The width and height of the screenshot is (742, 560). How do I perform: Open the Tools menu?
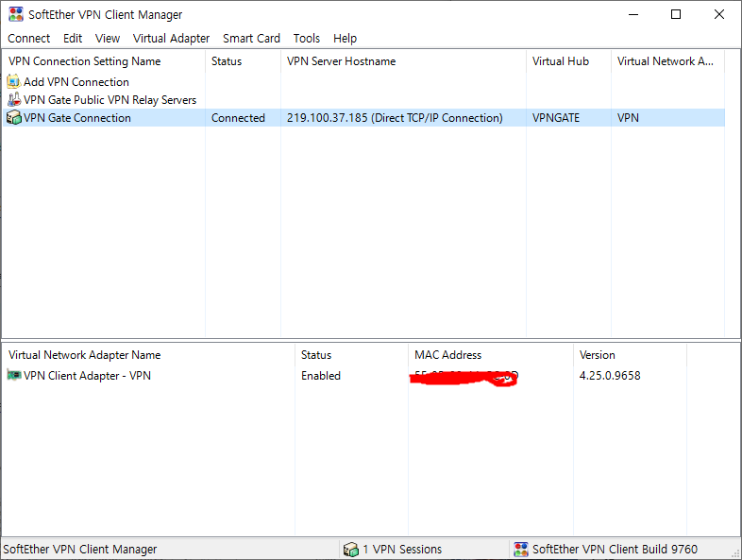coord(306,39)
